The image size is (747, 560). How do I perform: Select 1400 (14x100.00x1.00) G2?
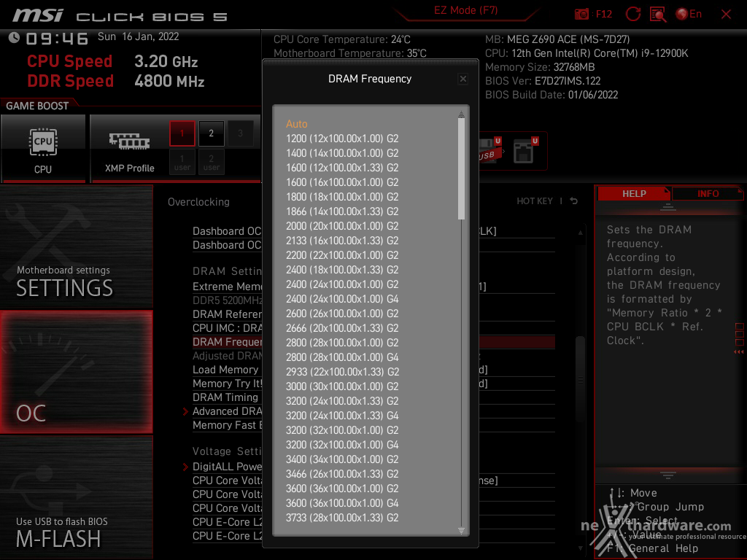pyautogui.click(x=342, y=153)
